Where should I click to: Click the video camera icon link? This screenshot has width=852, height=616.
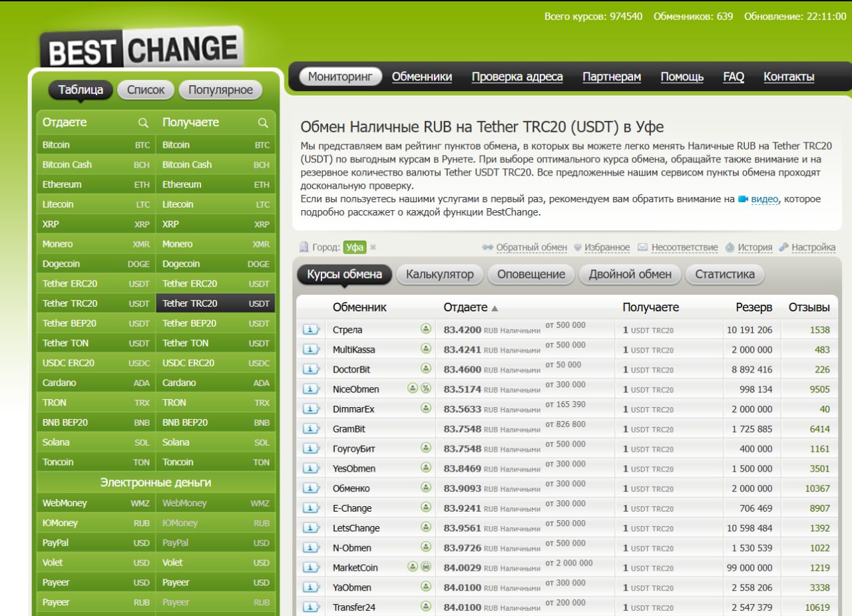coord(744,200)
